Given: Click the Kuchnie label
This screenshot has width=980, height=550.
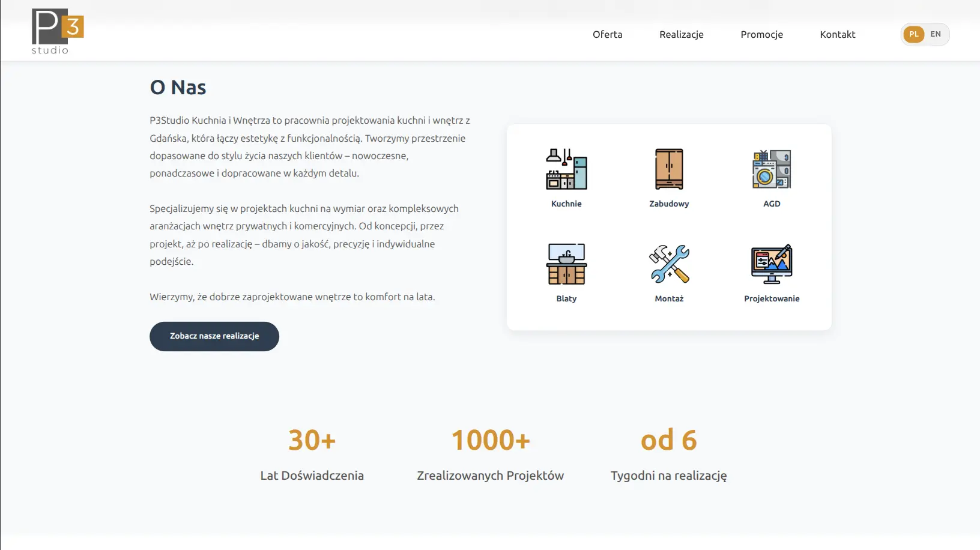Looking at the screenshot, I should tap(566, 204).
